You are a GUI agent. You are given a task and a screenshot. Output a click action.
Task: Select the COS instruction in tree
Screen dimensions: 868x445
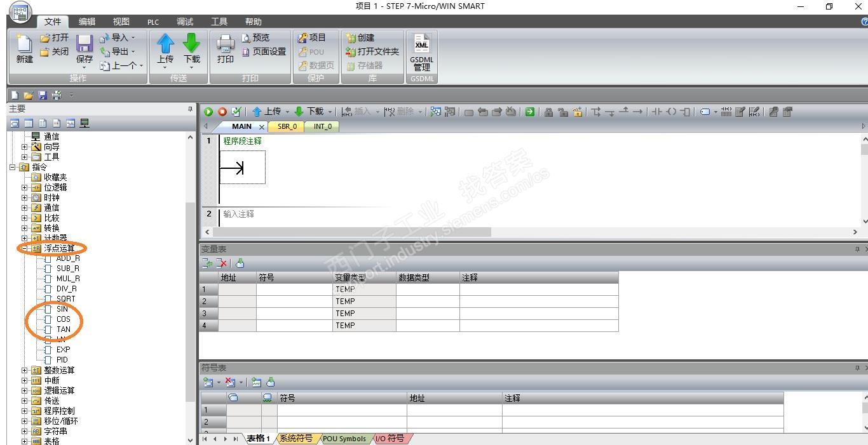point(63,319)
